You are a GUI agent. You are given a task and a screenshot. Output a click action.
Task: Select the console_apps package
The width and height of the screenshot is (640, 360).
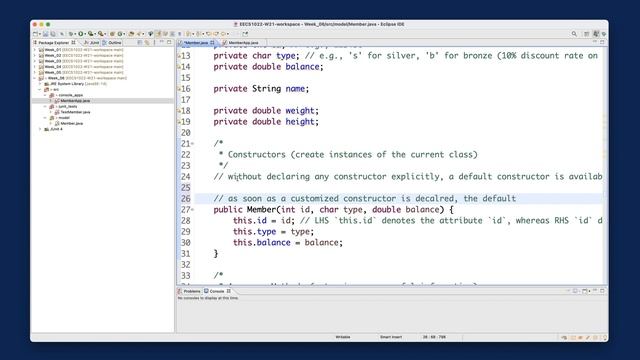pos(70,95)
